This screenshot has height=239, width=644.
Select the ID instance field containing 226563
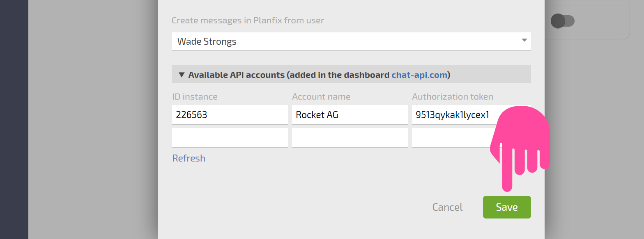230,115
